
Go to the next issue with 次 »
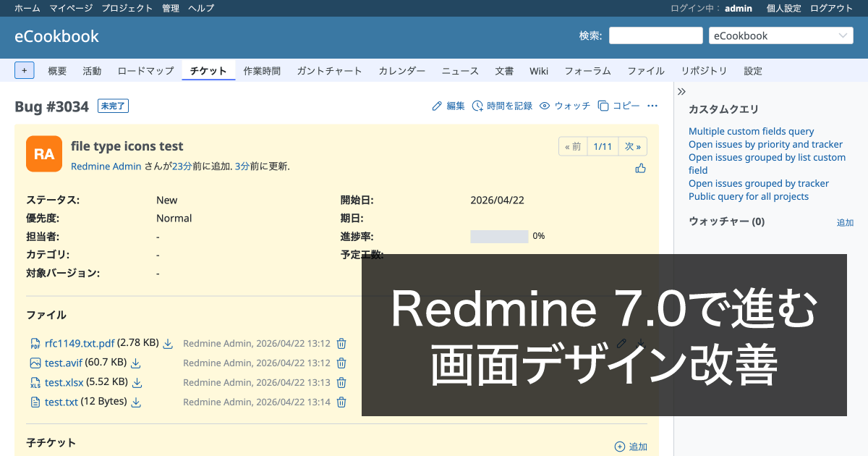[x=632, y=145]
